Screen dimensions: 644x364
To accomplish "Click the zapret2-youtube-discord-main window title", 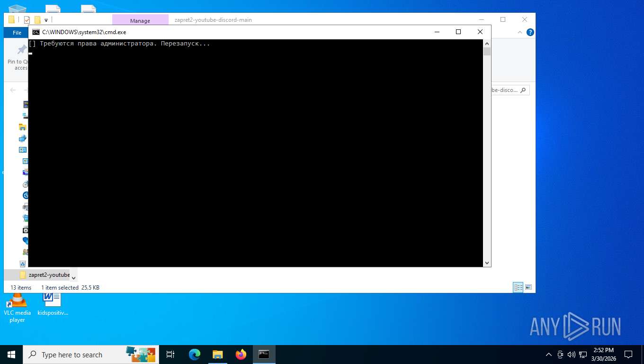I will [213, 20].
